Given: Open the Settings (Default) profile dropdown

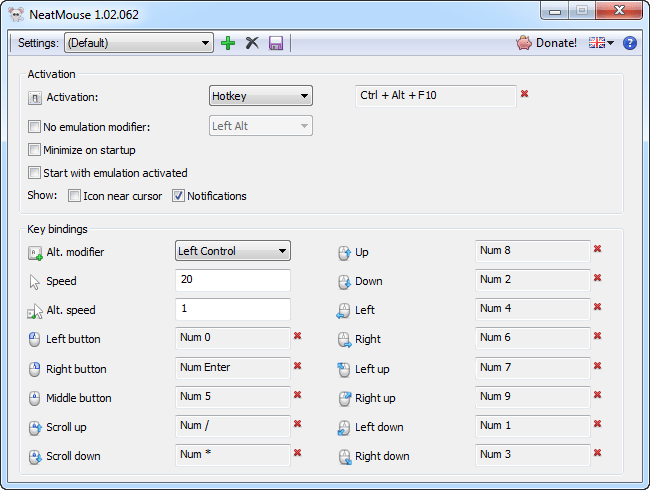Looking at the screenshot, I should (x=139, y=43).
